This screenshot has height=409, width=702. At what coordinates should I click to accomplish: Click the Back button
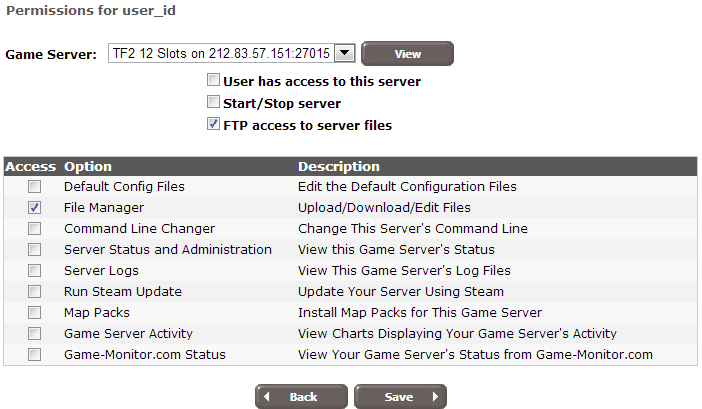pos(302,397)
